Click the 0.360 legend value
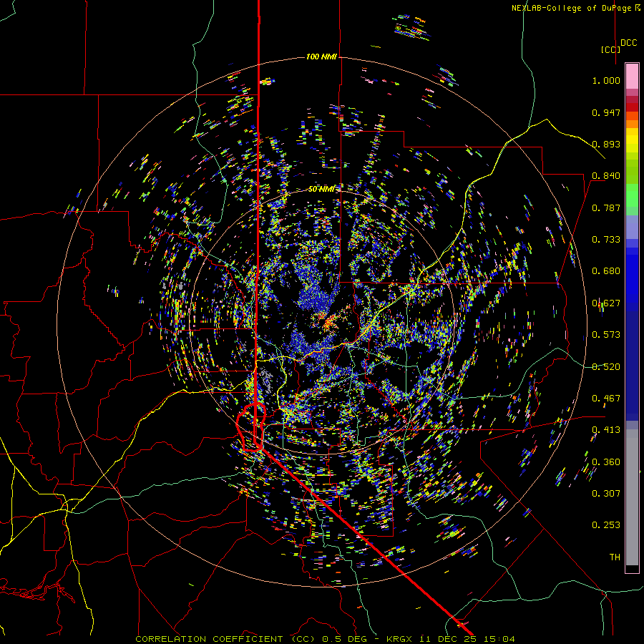644x644 pixels. [x=606, y=462]
